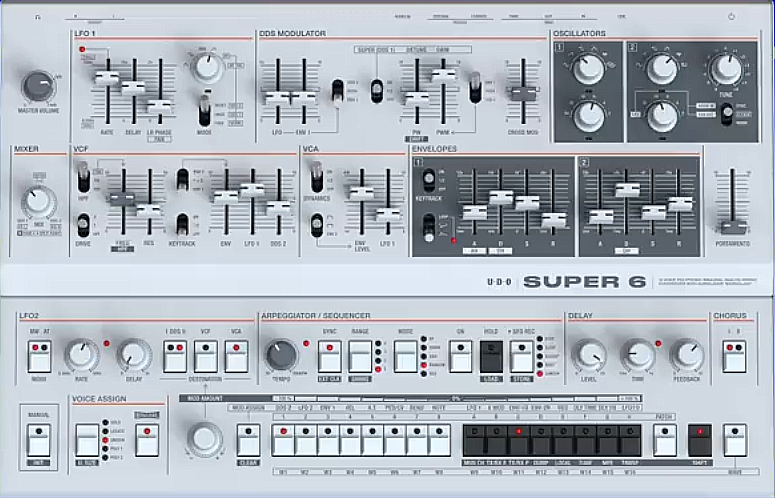Click the Delay Time knob
The image size is (775, 498).
point(638,355)
